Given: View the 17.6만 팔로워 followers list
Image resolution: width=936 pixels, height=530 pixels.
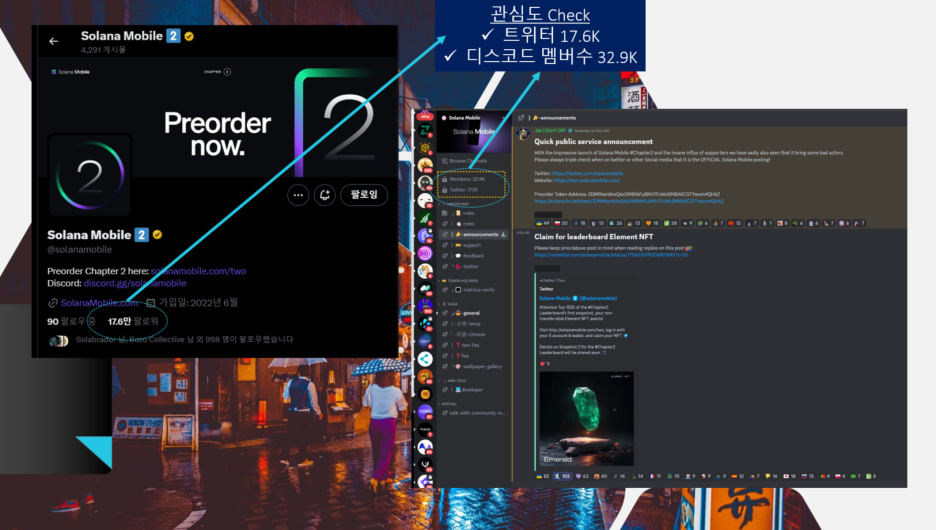Looking at the screenshot, I should [x=133, y=321].
